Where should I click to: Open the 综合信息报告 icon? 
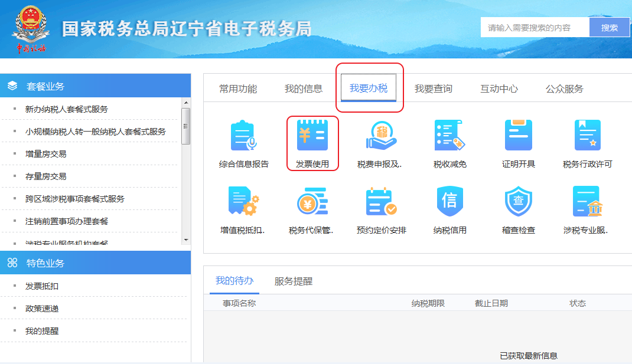coord(244,136)
